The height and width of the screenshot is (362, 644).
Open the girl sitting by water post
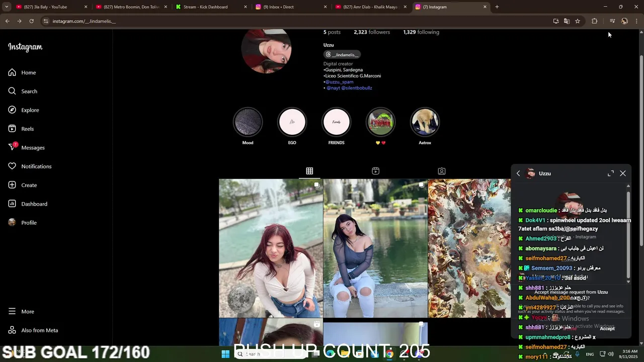pos(375,248)
